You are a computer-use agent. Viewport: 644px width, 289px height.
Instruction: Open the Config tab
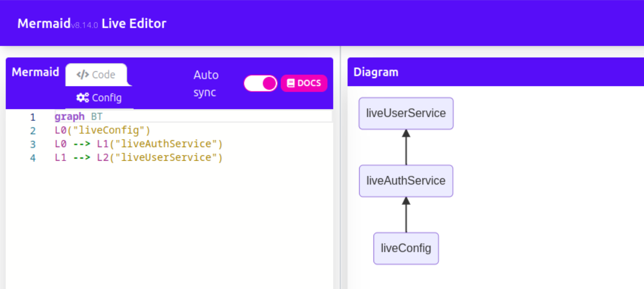pos(99,98)
